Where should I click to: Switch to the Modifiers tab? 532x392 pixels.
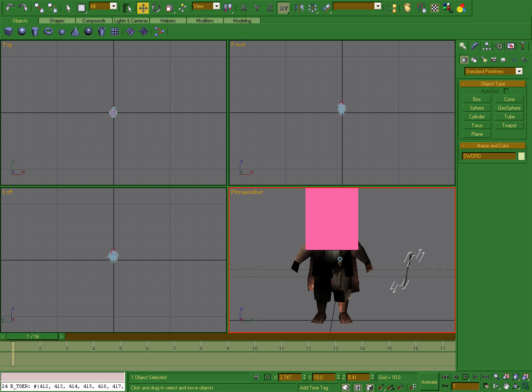pos(205,21)
